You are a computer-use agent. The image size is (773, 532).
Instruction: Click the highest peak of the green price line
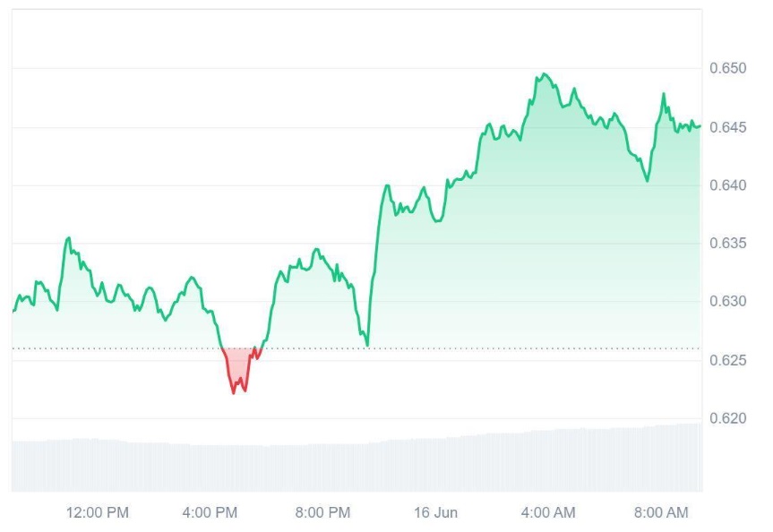click(x=543, y=74)
